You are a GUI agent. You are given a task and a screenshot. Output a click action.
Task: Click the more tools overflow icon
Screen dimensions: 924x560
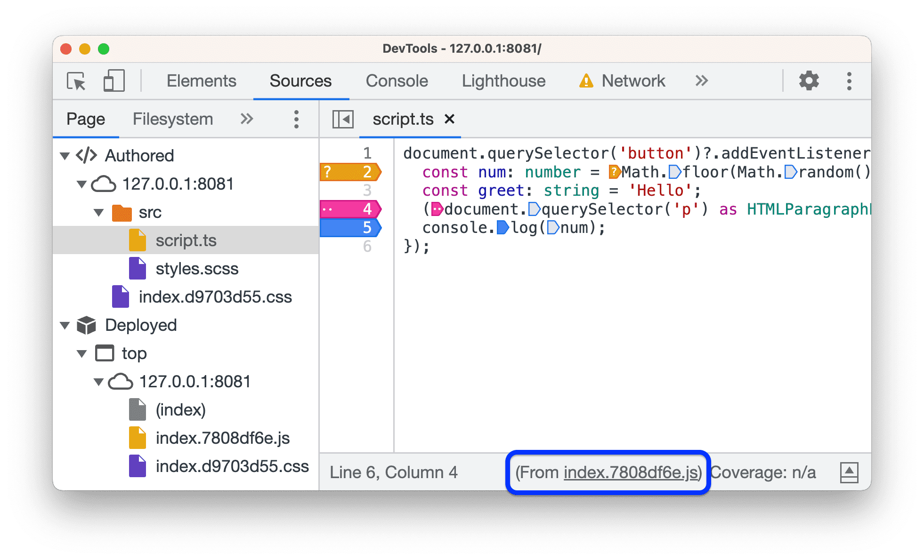pos(702,80)
